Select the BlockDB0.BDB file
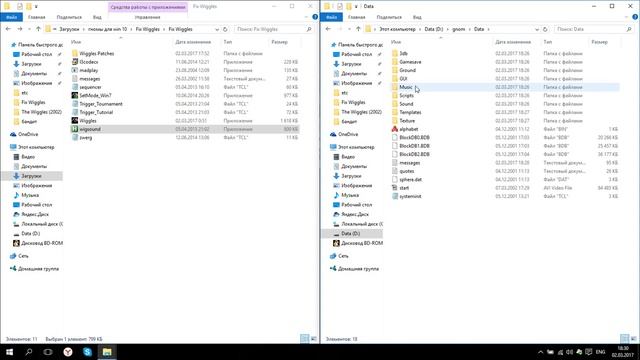 pyautogui.click(x=414, y=138)
